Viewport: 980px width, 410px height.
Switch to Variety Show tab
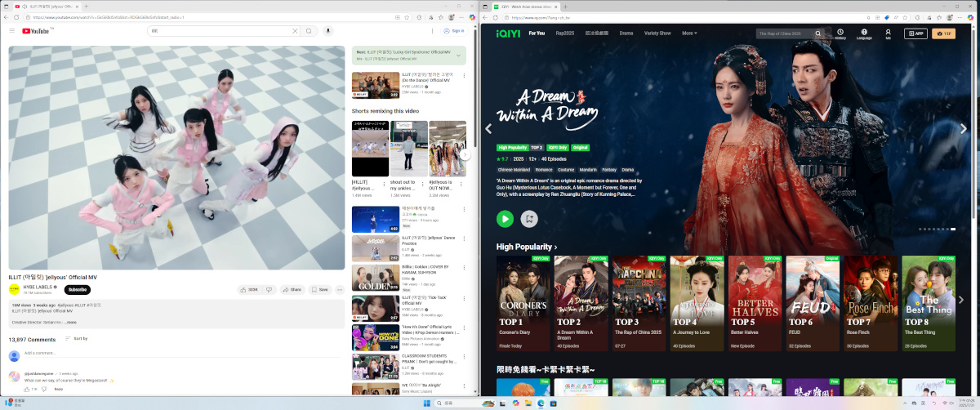click(657, 33)
